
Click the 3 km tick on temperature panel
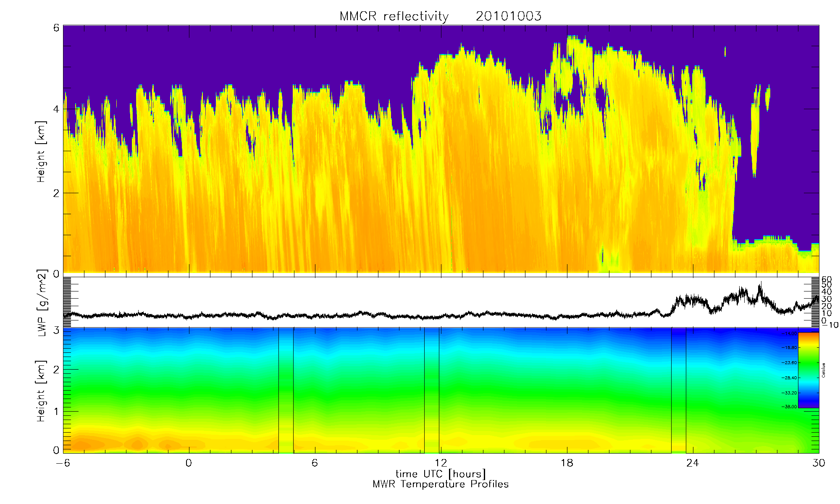pos(56,331)
